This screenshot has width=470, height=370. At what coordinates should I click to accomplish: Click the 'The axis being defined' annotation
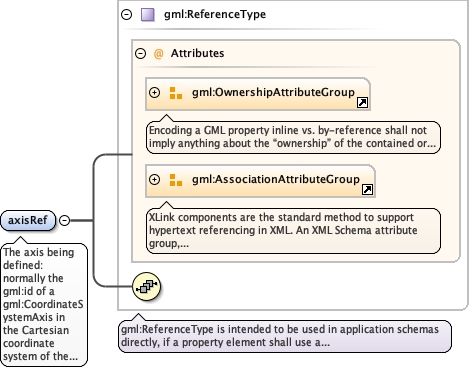tap(44, 304)
